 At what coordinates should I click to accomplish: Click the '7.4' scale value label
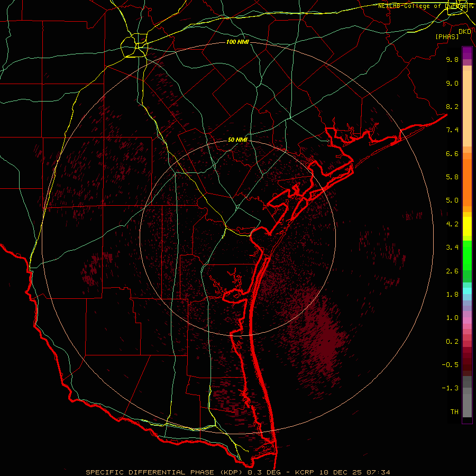click(452, 130)
